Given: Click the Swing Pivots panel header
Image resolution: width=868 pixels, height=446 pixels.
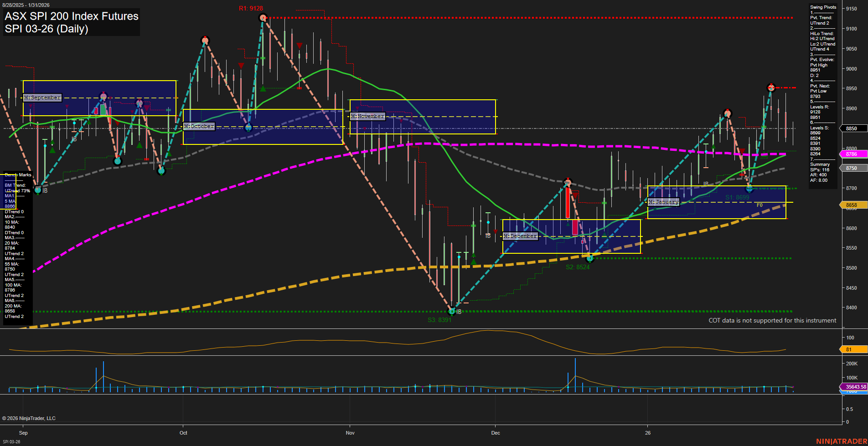Looking at the screenshot, I should [x=823, y=7].
